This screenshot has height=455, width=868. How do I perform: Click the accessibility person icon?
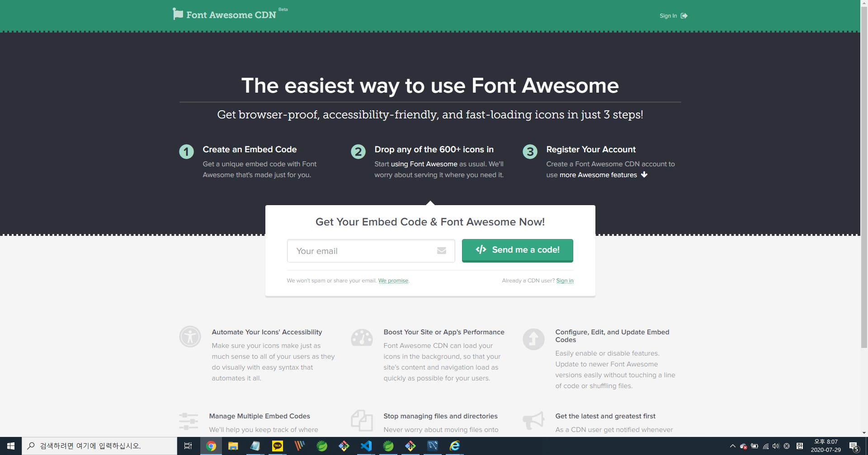[x=190, y=337]
